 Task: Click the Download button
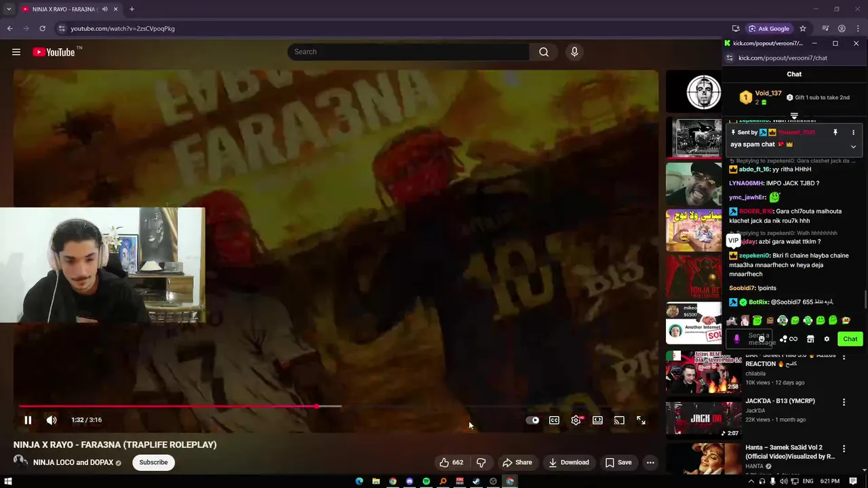point(568,462)
